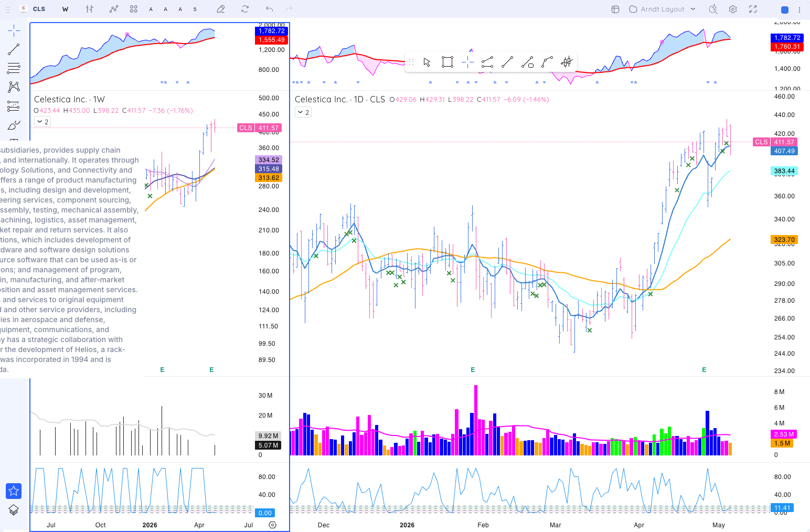
Task: Select the crosshair tool in the floating toolbar
Action: pyautogui.click(x=467, y=62)
